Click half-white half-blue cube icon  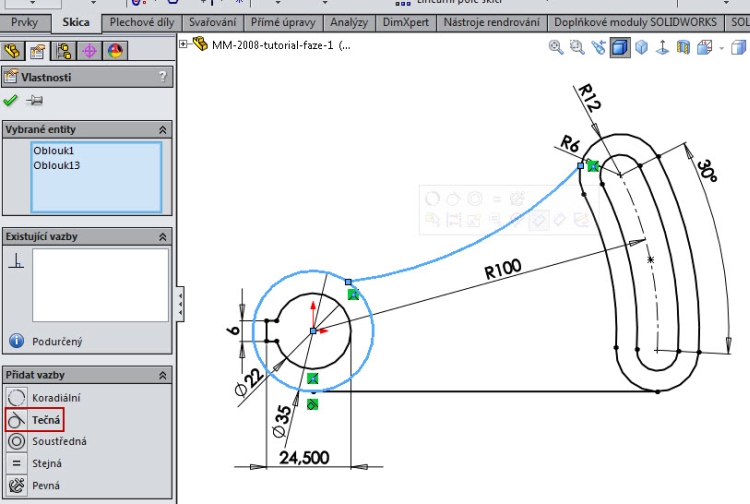[739, 47]
